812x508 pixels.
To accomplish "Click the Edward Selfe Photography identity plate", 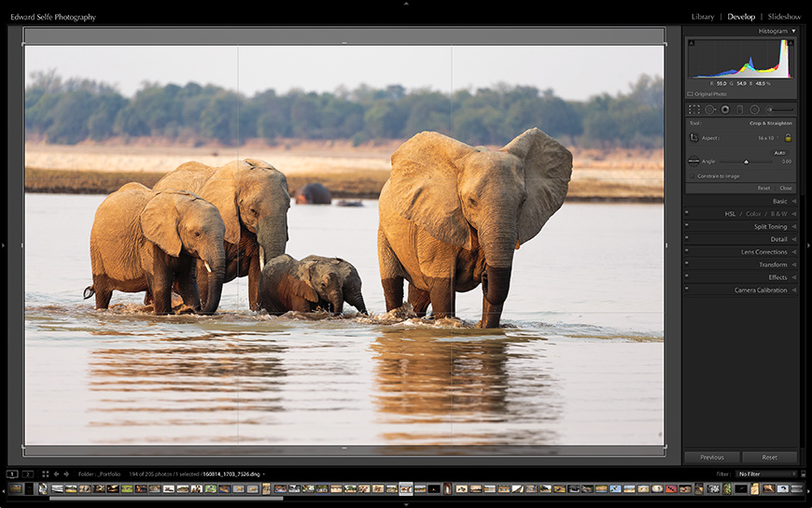I will 53,17.
